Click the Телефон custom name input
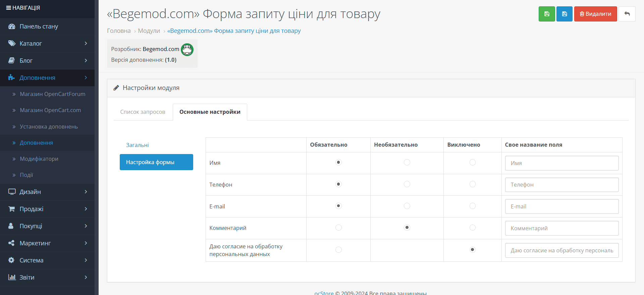Screen dimensions: 644x295 point(562,185)
